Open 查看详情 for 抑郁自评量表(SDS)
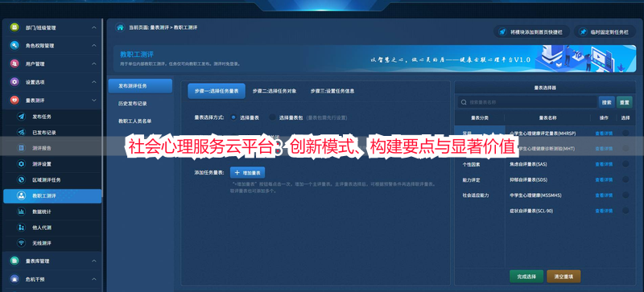644x292 pixels. click(604, 180)
